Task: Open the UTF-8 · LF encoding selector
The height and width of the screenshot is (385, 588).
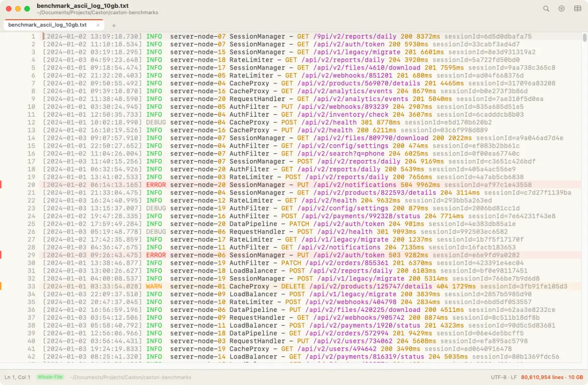Action: 504,377
